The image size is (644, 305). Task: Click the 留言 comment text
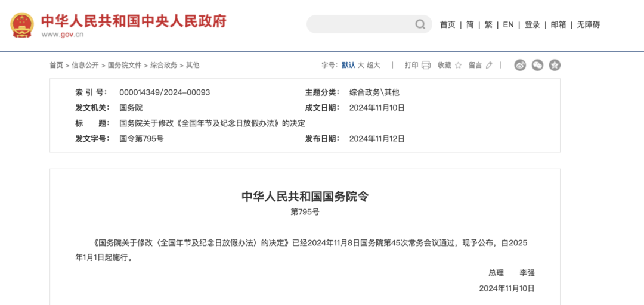475,65
